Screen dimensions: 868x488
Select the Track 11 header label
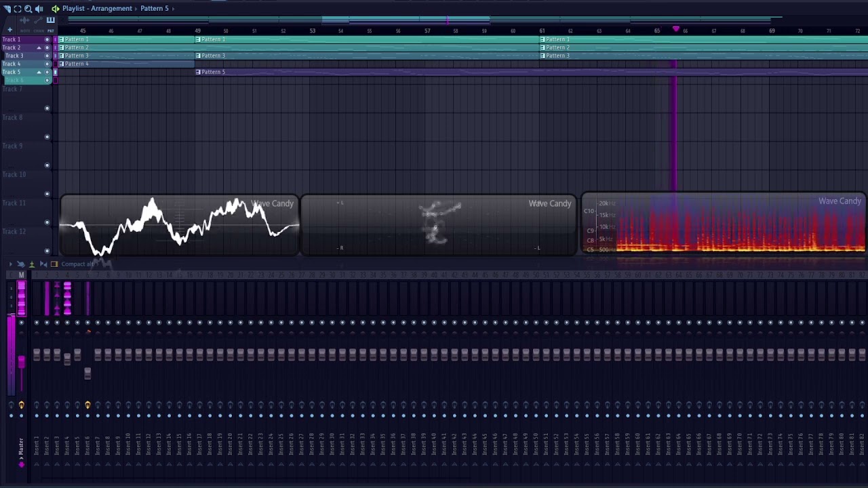pyautogui.click(x=14, y=203)
